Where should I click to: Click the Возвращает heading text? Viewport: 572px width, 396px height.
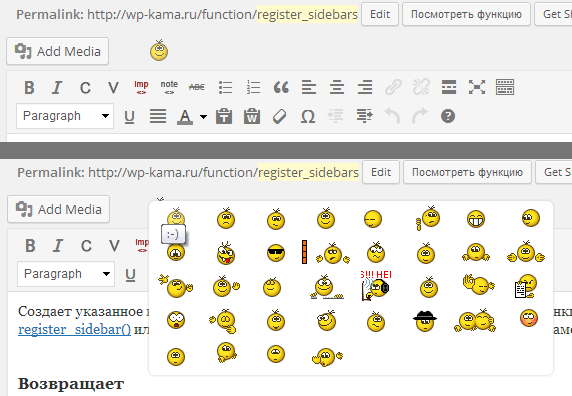(71, 384)
